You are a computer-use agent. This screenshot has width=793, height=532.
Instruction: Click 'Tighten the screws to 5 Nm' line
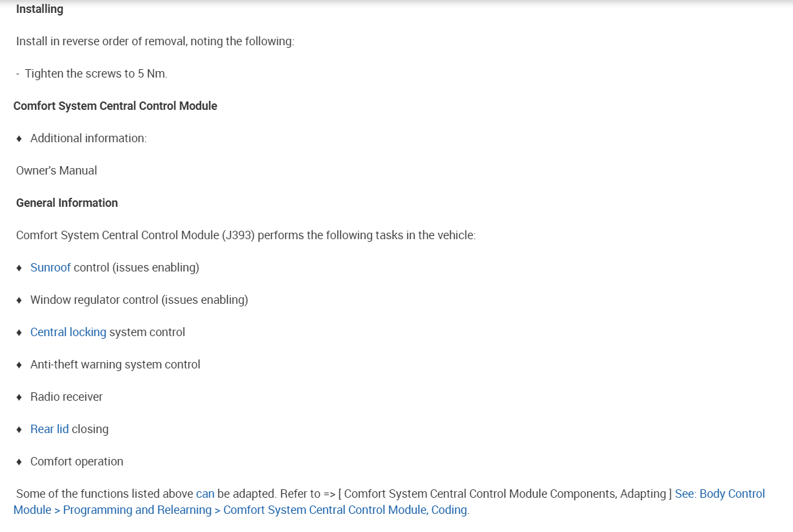pos(96,74)
